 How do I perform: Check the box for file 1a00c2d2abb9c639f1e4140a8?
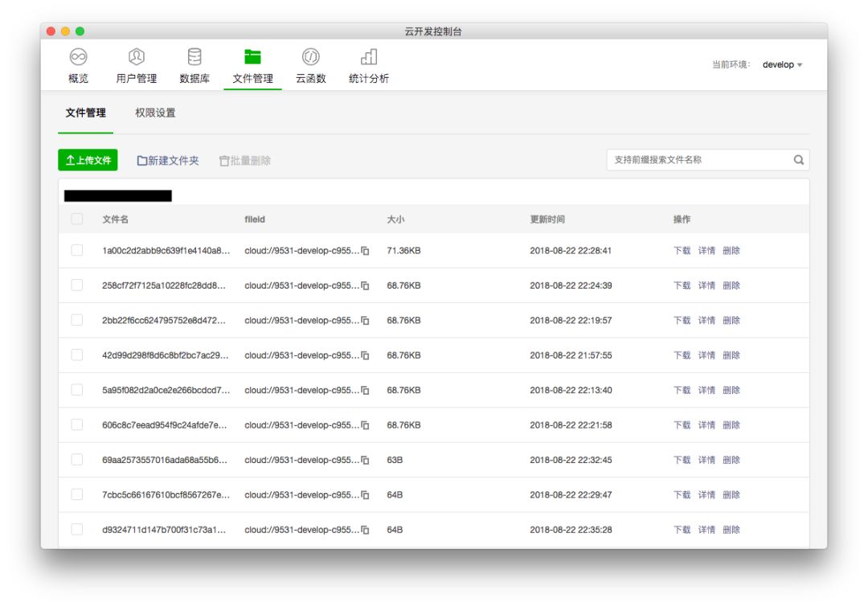(x=77, y=250)
